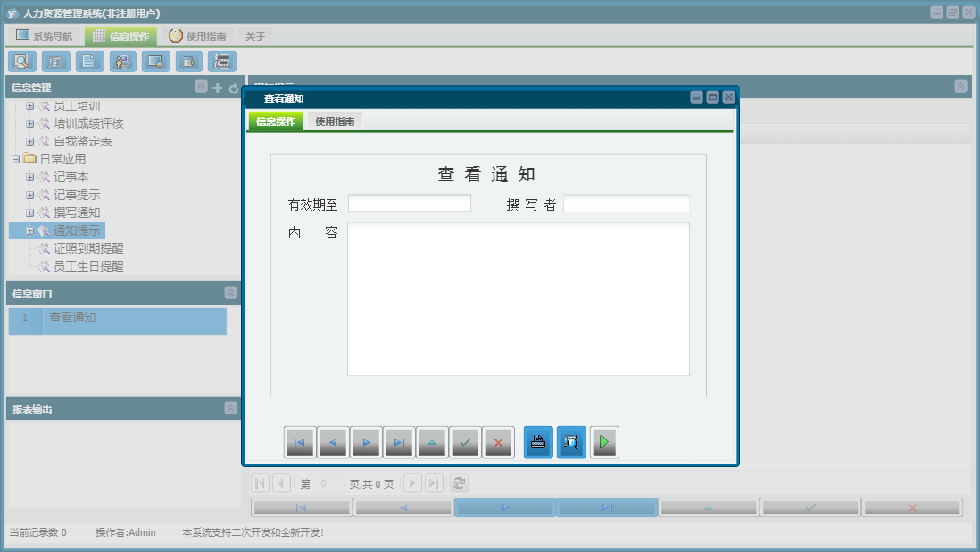
Task: Click the green play arrow button in dialog
Action: coord(604,443)
